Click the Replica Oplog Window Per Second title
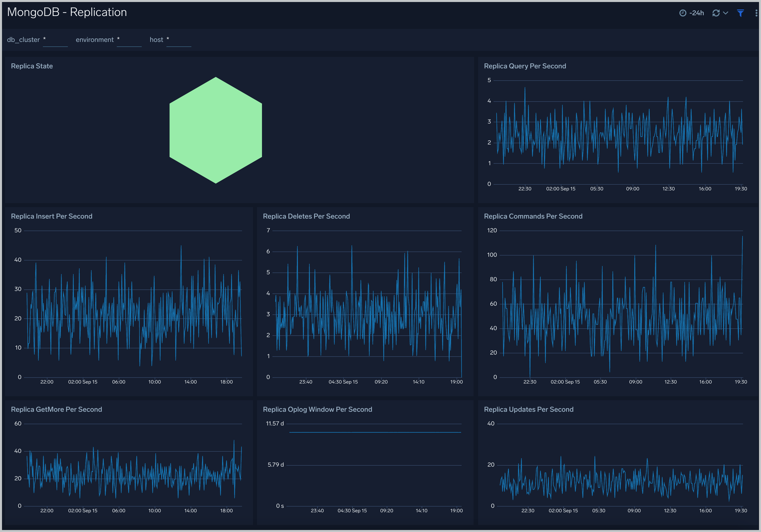 [318, 409]
